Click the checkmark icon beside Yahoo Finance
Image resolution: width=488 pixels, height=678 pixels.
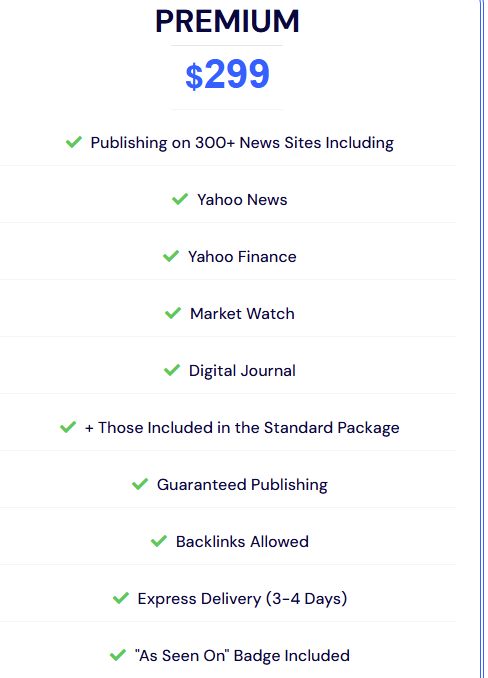171,256
